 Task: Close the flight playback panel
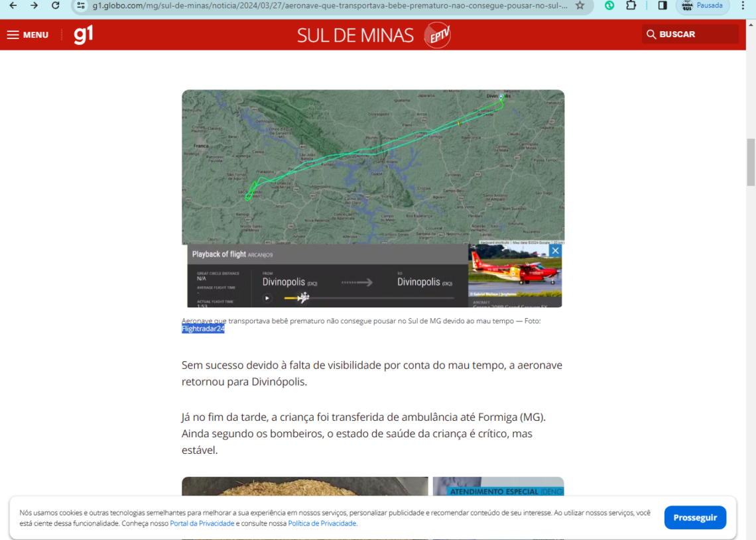click(556, 250)
